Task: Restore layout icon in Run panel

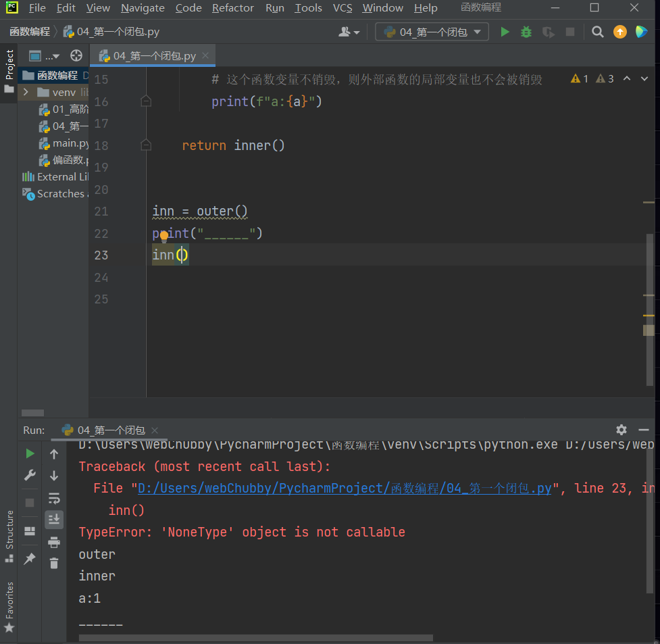Action: click(x=30, y=530)
